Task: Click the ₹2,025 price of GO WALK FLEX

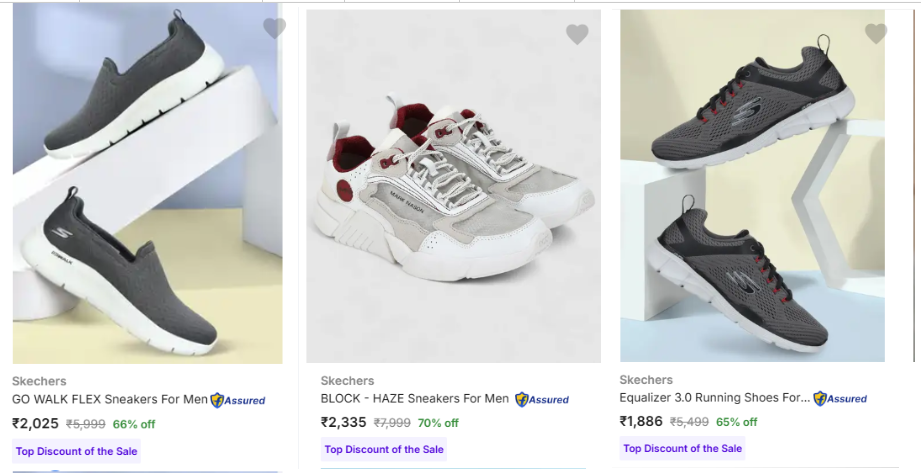Action: pyautogui.click(x=36, y=424)
